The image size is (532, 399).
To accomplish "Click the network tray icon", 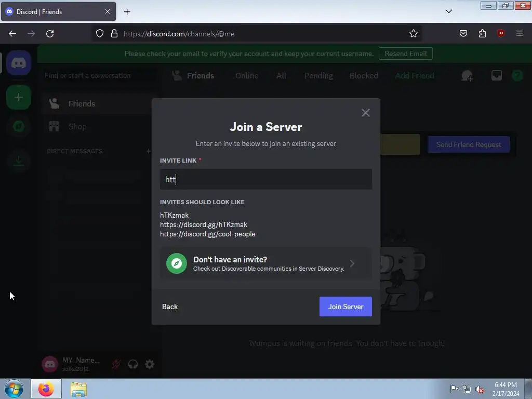I will point(467,389).
